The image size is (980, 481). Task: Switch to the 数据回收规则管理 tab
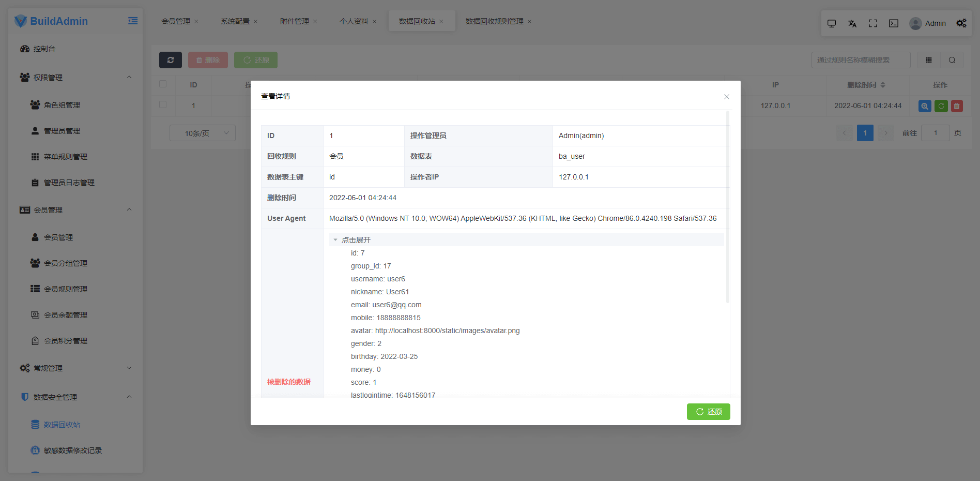pos(494,21)
